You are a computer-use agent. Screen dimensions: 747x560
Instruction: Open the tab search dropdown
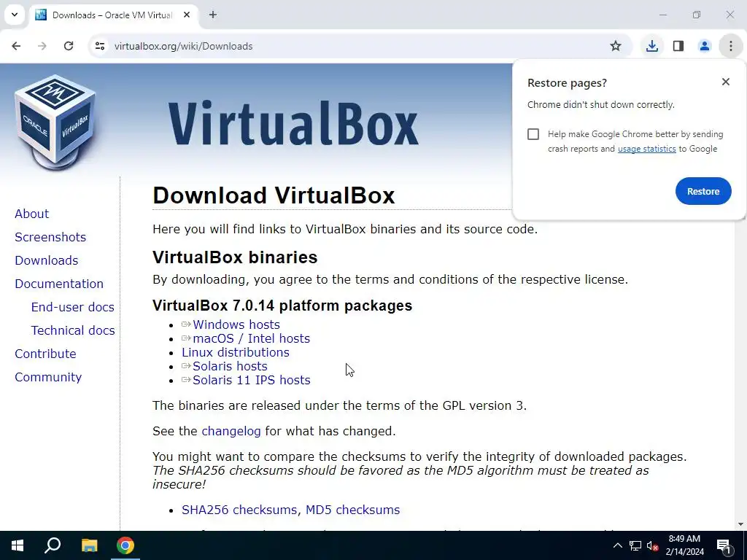click(15, 15)
